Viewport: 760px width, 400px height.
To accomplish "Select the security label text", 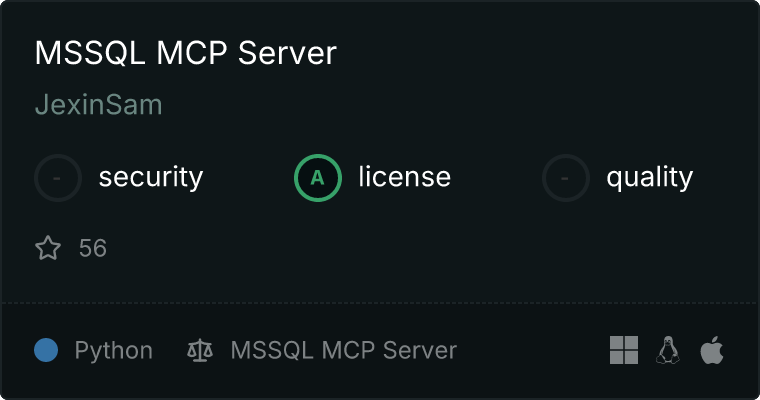I will coord(151,177).
